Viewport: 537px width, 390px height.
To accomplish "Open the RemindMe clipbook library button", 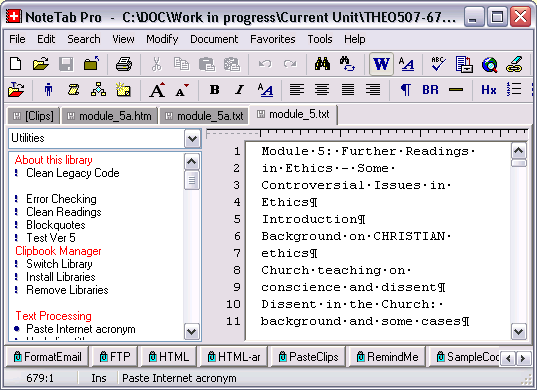I will (387, 357).
